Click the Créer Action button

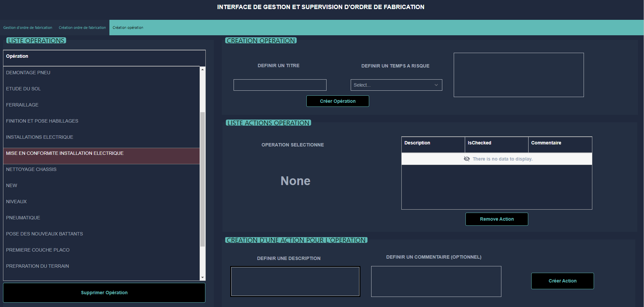pyautogui.click(x=562, y=281)
